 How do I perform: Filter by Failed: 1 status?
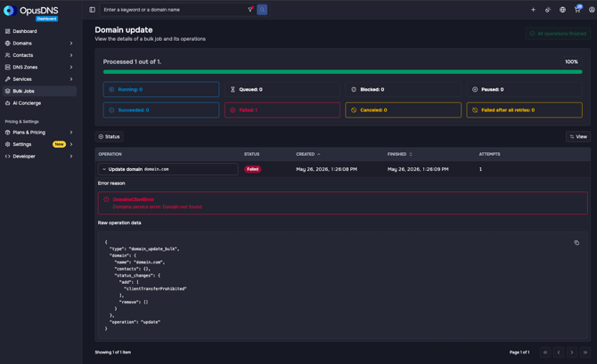click(282, 110)
